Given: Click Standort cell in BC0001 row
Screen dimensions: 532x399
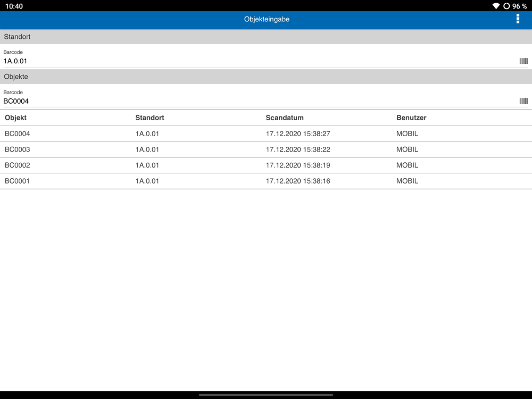Looking at the screenshot, I should [147, 181].
